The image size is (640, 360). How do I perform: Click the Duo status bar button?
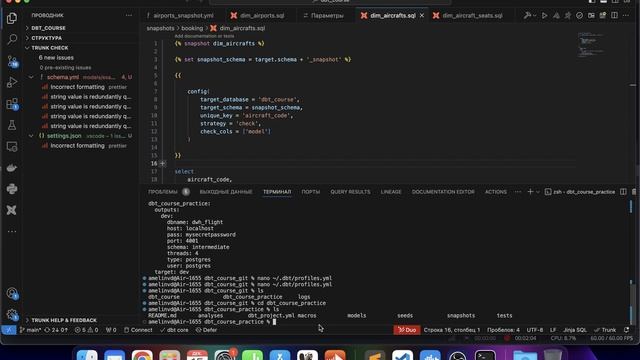click(407, 330)
